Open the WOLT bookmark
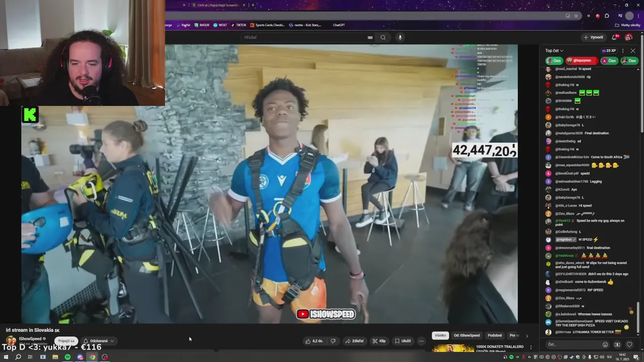 point(220,25)
